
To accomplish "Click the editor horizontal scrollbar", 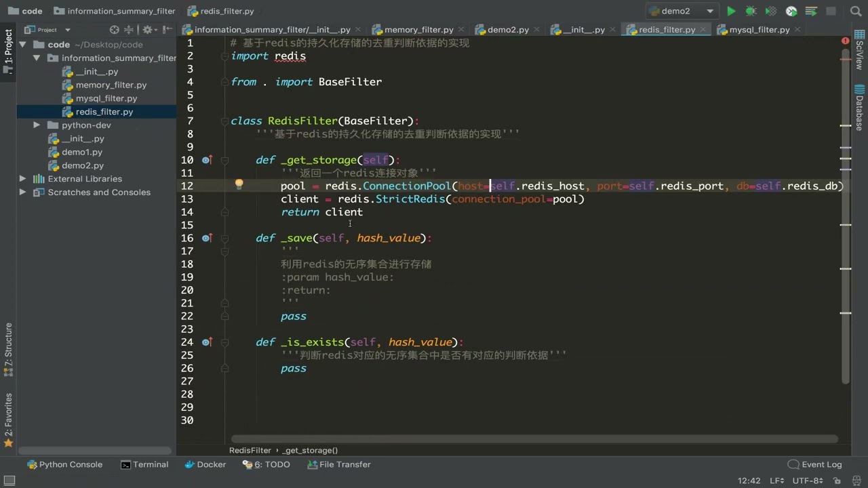I will coord(534,439).
